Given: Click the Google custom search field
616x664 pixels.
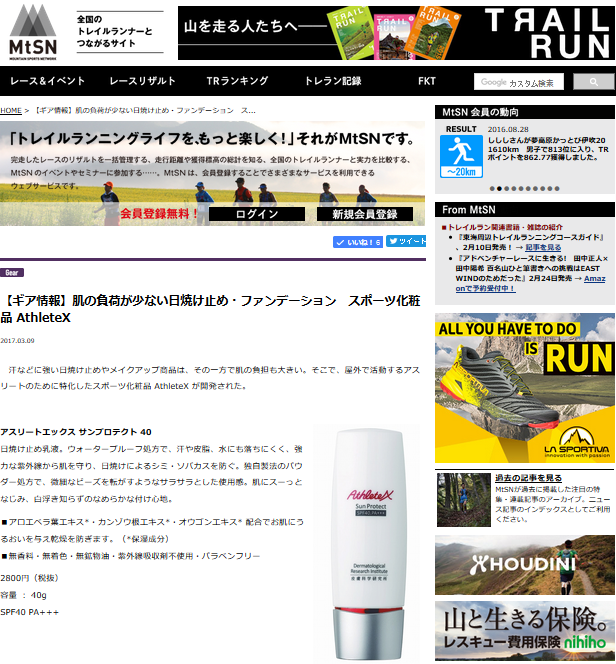Looking at the screenshot, I should click(x=519, y=82).
